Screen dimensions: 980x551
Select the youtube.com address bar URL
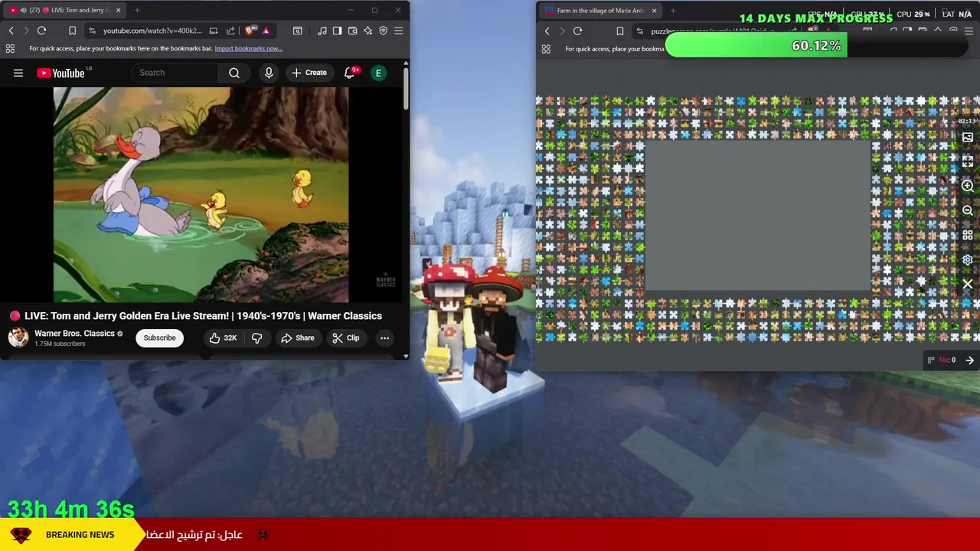pyautogui.click(x=152, y=31)
